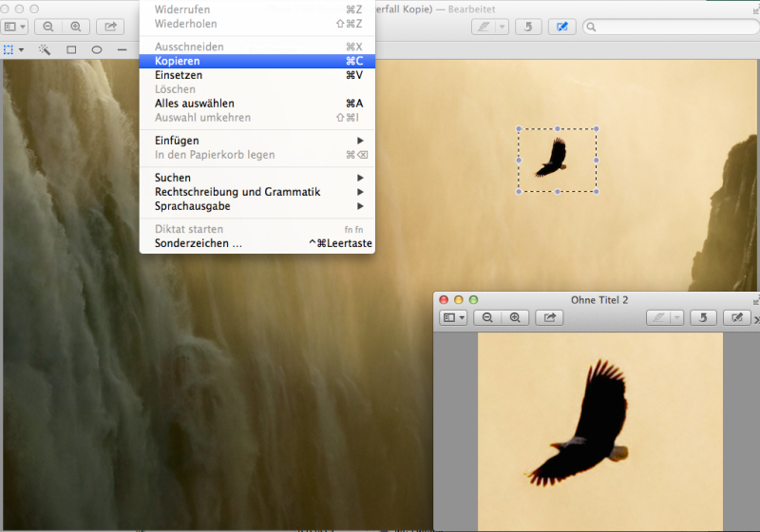Open Sonderzeichen … from the menu

(199, 243)
